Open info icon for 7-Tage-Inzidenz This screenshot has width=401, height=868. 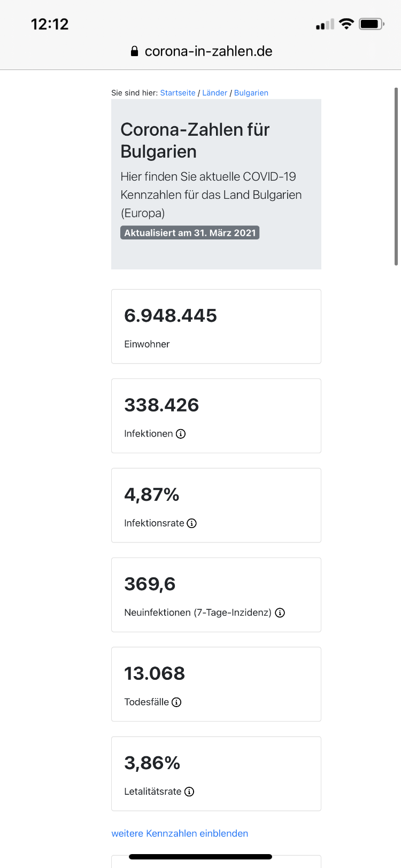[x=280, y=613]
